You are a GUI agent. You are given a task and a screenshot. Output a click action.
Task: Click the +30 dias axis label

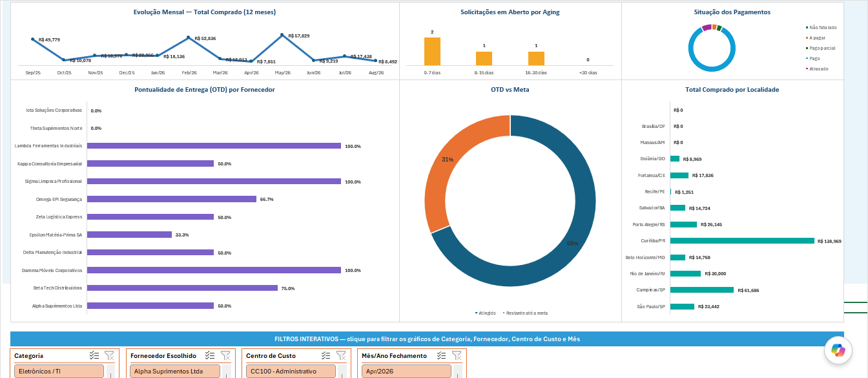[588, 72]
